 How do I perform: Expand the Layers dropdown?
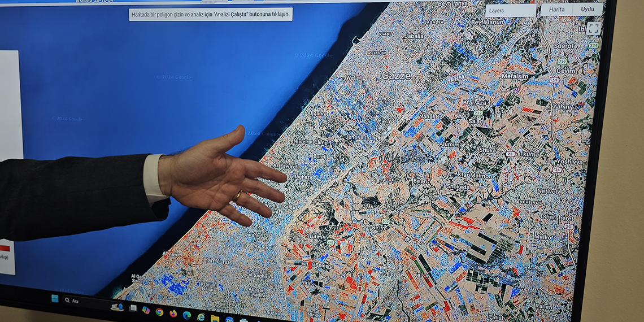coord(511,10)
